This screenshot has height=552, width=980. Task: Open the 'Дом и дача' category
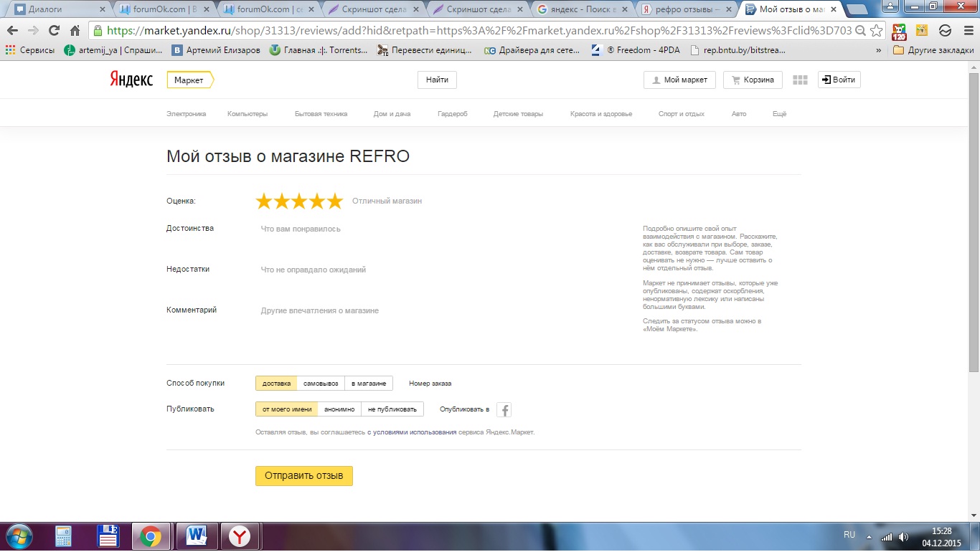(x=392, y=114)
